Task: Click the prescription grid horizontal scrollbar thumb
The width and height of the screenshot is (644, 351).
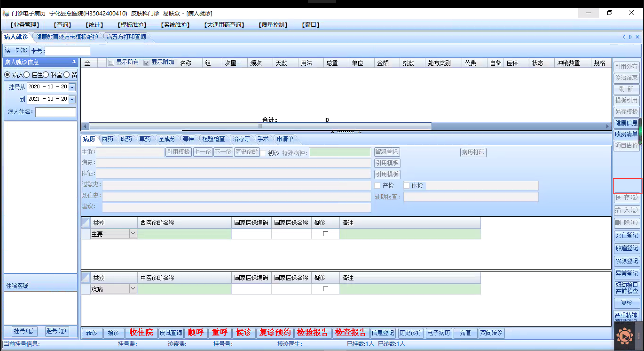Action: pos(260,126)
